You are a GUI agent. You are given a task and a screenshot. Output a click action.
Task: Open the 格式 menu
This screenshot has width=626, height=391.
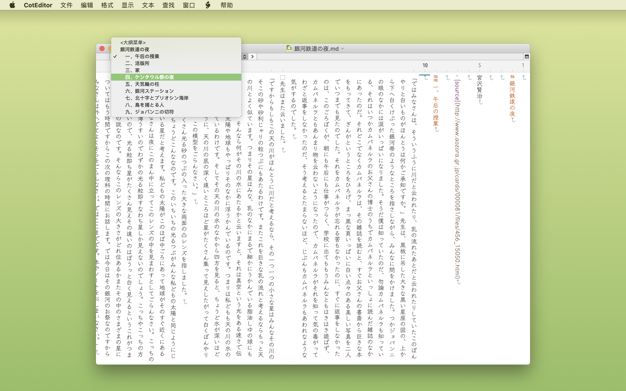tap(107, 5)
